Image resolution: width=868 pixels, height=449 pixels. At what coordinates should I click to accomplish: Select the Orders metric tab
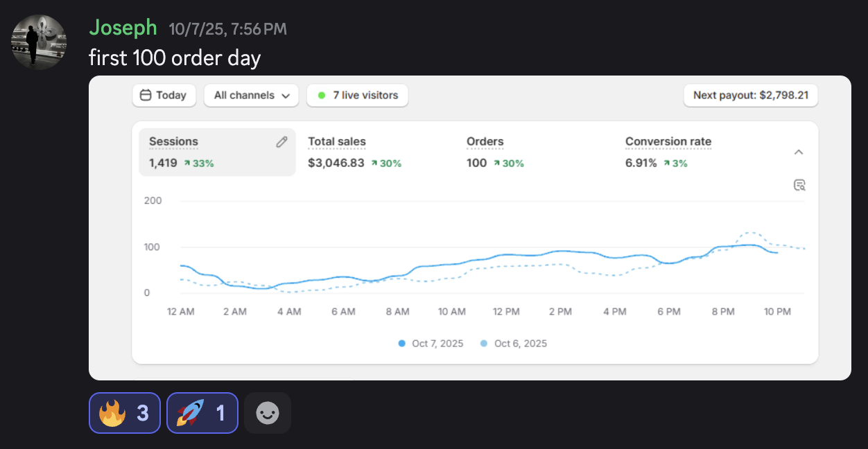(x=495, y=152)
